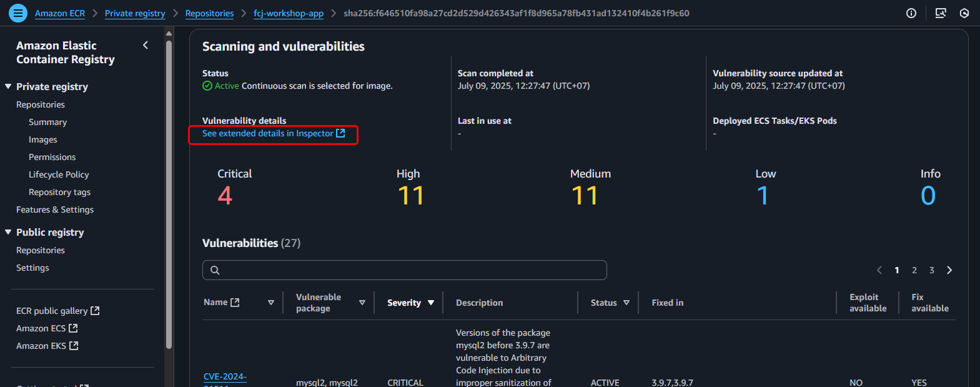Viewport: 980px width, 387px height.
Task: Go to Repositories breadcrumb
Action: pyautogui.click(x=209, y=13)
